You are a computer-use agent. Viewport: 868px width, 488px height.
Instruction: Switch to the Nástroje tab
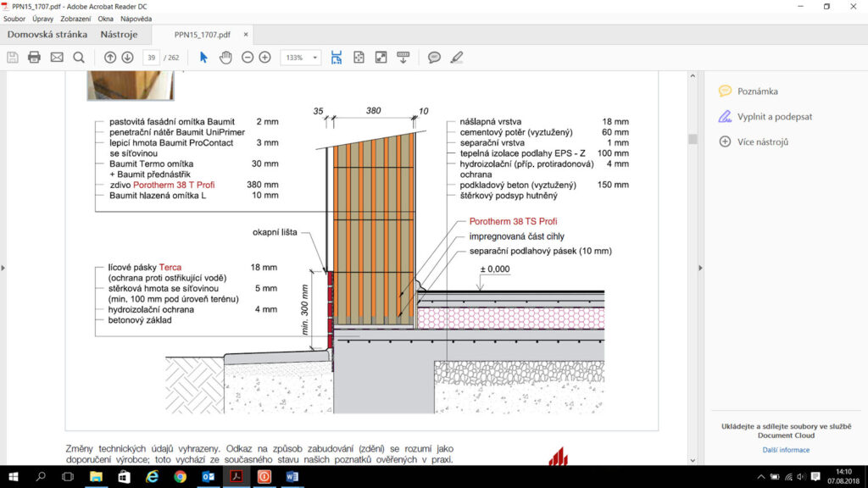point(119,35)
